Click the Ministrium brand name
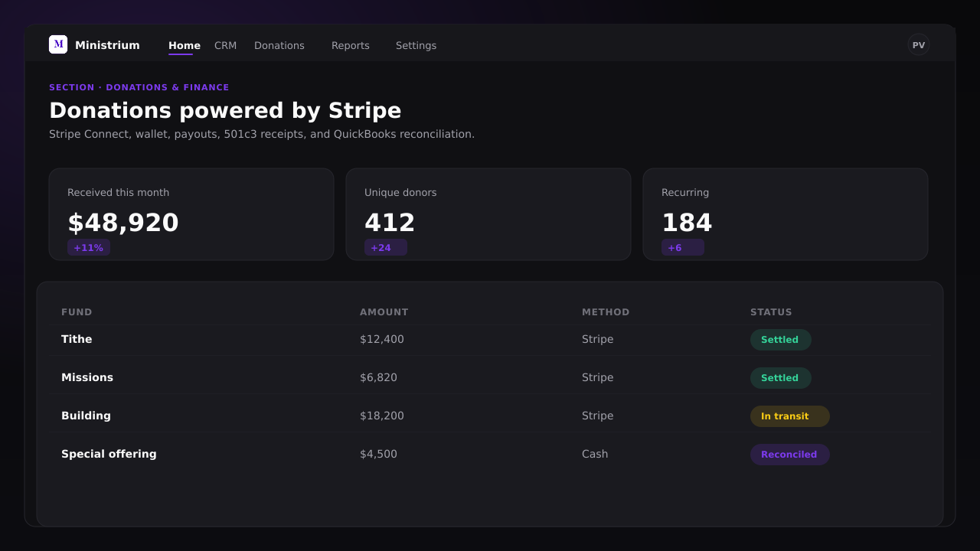Viewport: 980px width, 551px height. click(x=107, y=45)
